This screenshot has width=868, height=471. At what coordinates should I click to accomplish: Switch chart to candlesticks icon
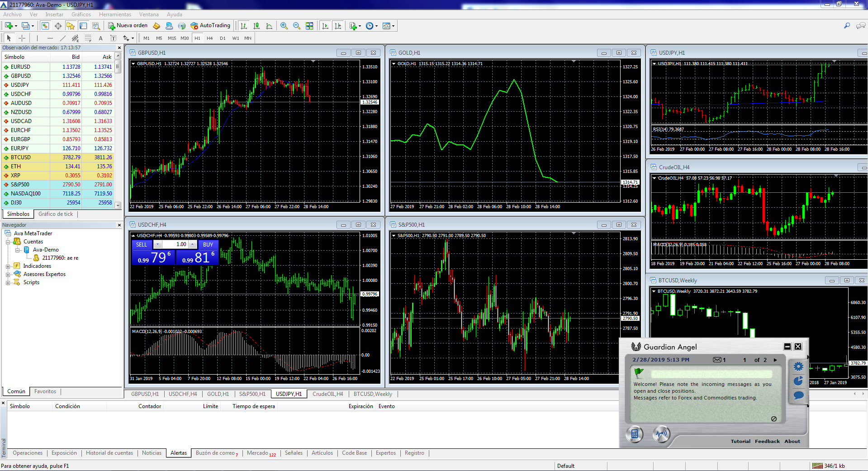256,26
